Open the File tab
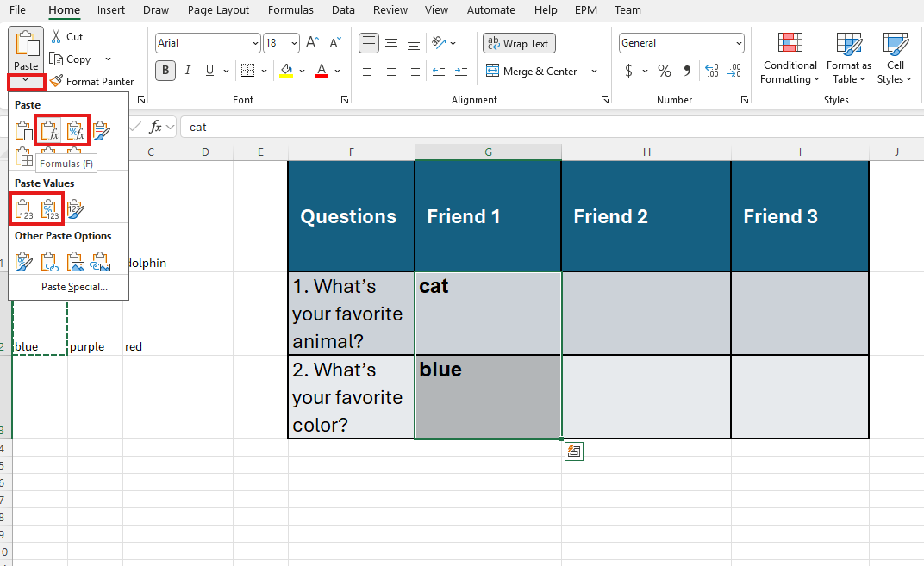The image size is (924, 566). (18, 10)
